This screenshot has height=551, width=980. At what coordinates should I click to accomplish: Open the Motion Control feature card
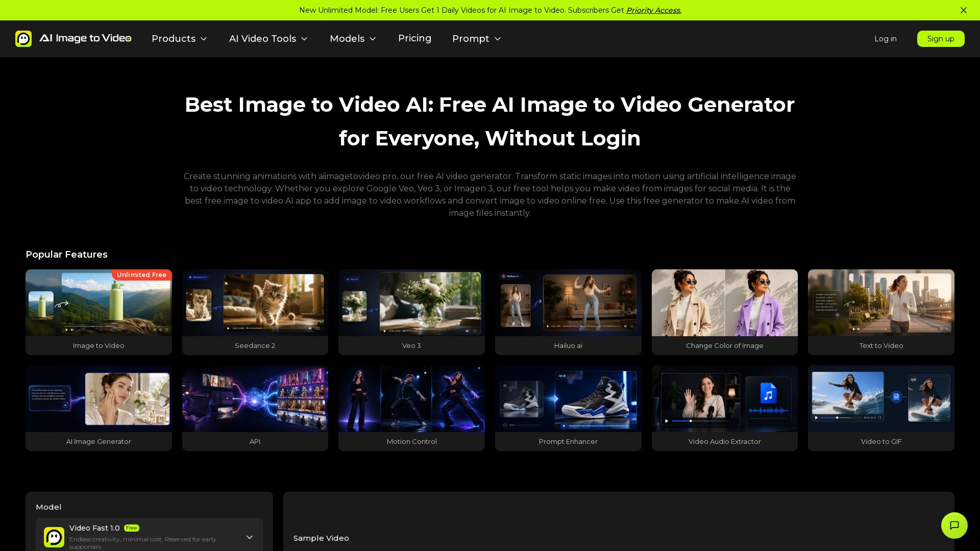(x=411, y=408)
